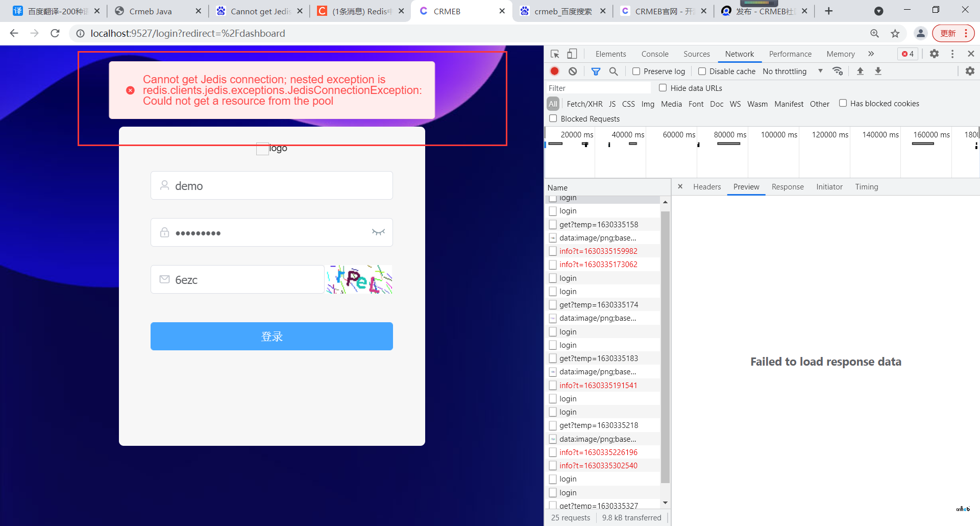This screenshot has height=526, width=980.
Task: Click the captcha field containing 6ezc
Action: coord(237,279)
